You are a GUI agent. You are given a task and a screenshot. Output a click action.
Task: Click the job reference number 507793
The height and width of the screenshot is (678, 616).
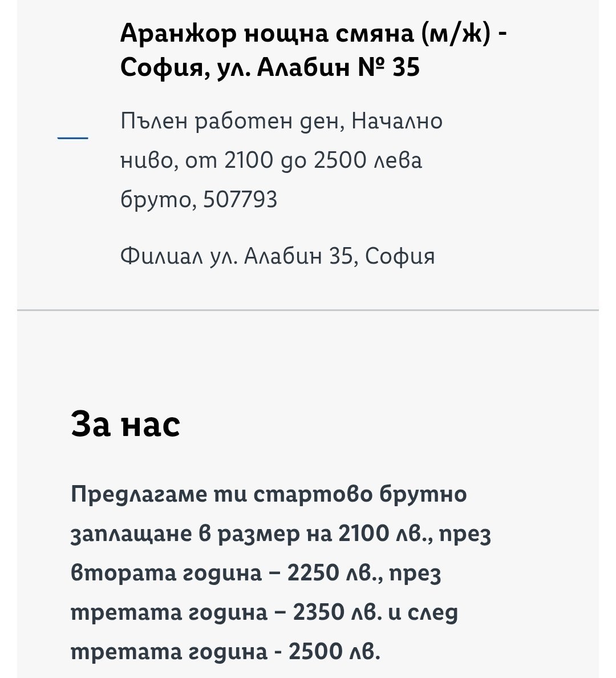240,200
